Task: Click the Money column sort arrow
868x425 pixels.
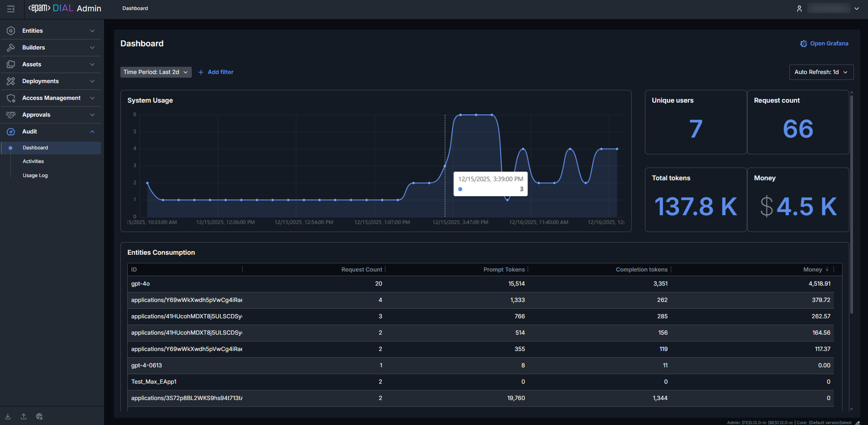Action: pyautogui.click(x=827, y=270)
